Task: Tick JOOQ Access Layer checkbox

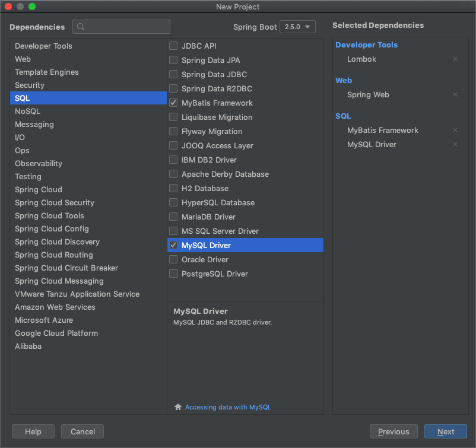Action: [x=173, y=146]
